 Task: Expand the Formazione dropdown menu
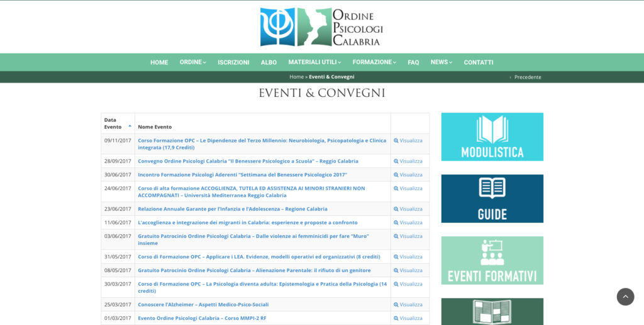pyautogui.click(x=374, y=62)
